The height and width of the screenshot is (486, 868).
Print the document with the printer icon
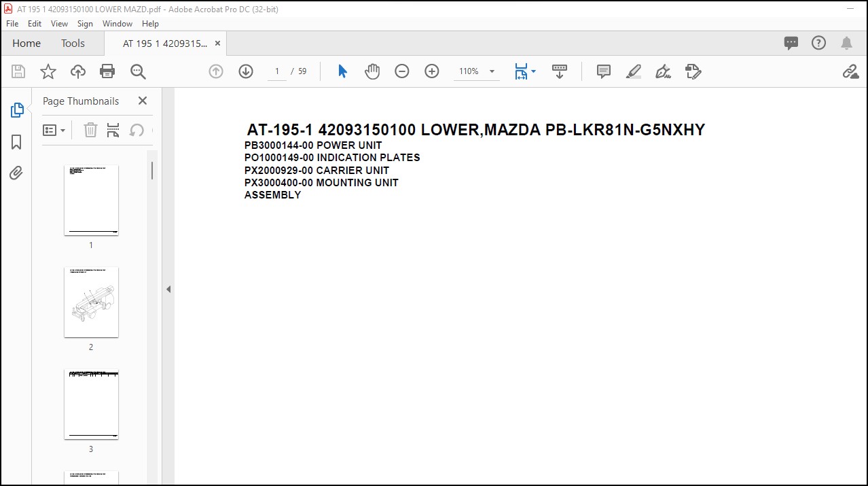107,71
